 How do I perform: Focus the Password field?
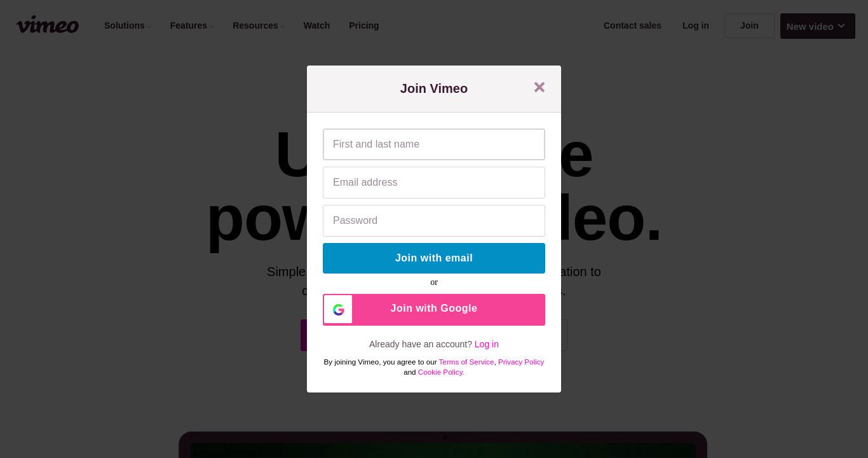click(434, 221)
